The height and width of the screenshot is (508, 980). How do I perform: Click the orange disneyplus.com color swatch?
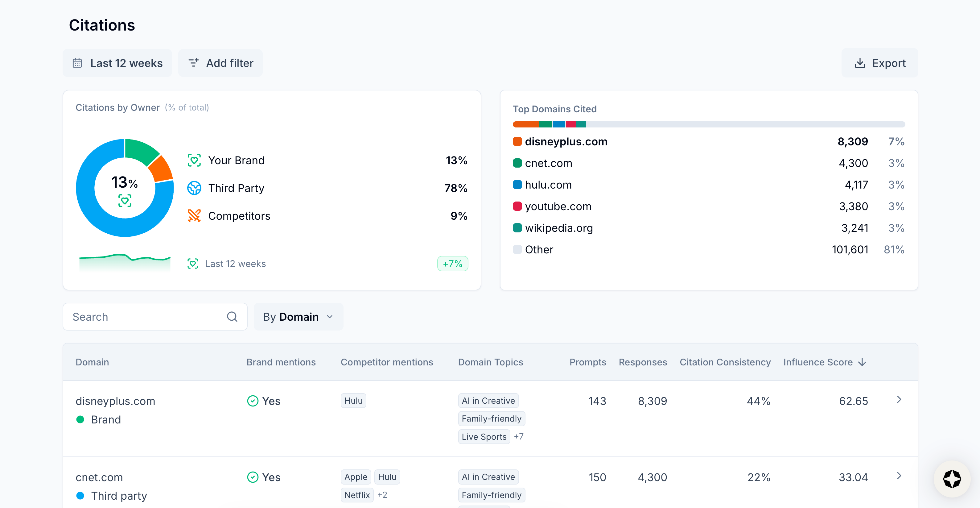[x=517, y=142]
